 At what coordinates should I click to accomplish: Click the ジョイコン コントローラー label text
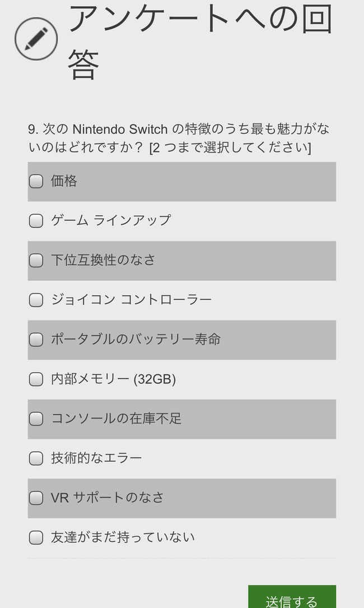[x=132, y=299]
